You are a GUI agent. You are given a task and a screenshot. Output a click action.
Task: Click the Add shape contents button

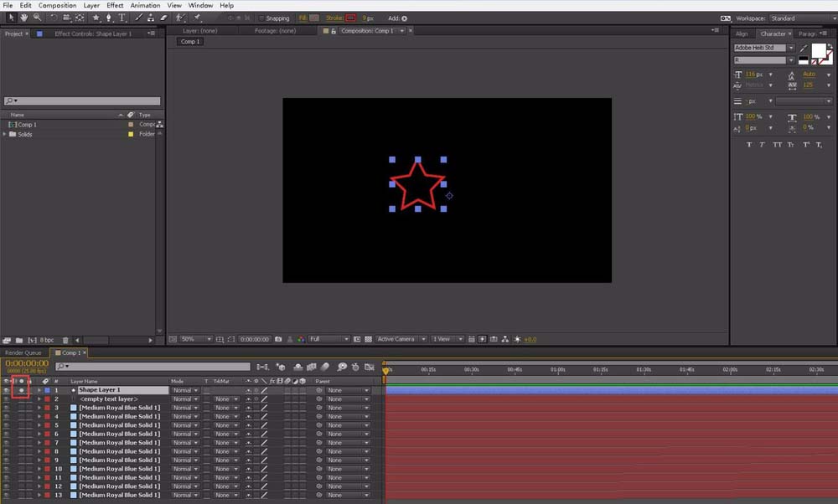click(405, 18)
